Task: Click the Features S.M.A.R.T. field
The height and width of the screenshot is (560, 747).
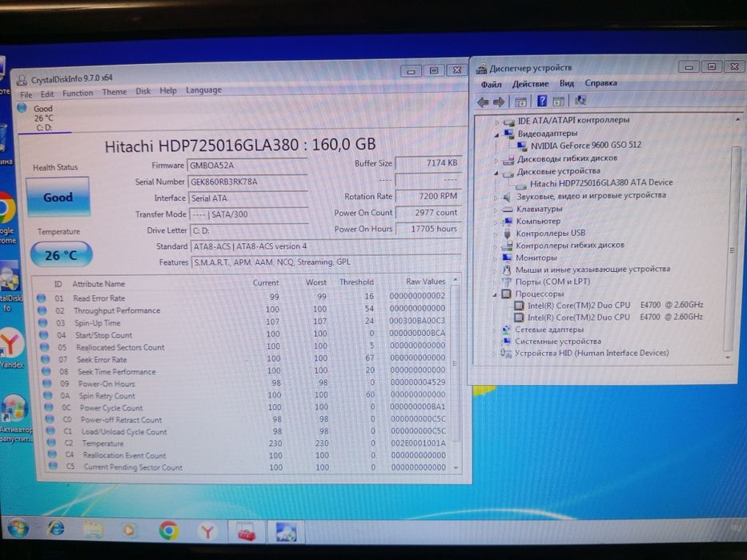Action: coord(325,262)
